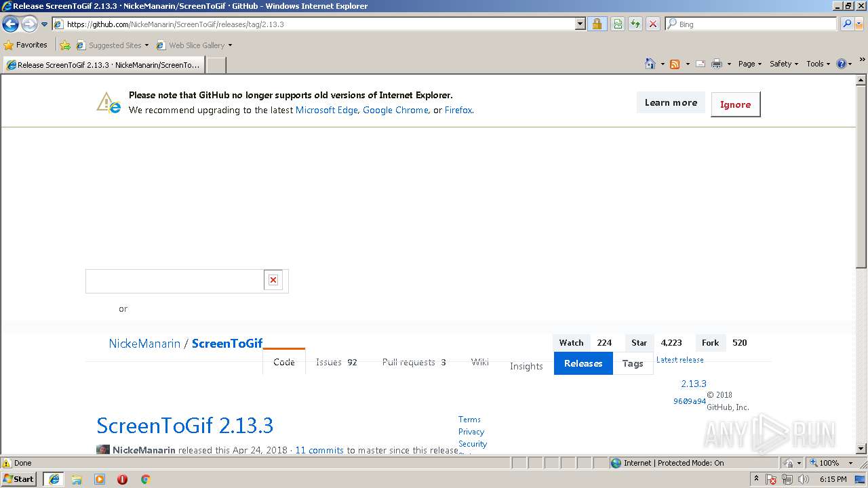Open Internet Explorer taskbar icon

coord(54,479)
